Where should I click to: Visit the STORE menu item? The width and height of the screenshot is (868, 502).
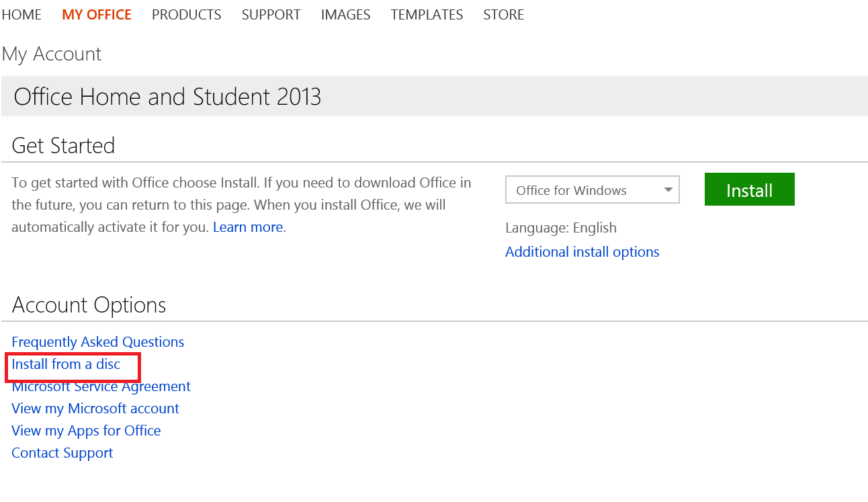[503, 14]
